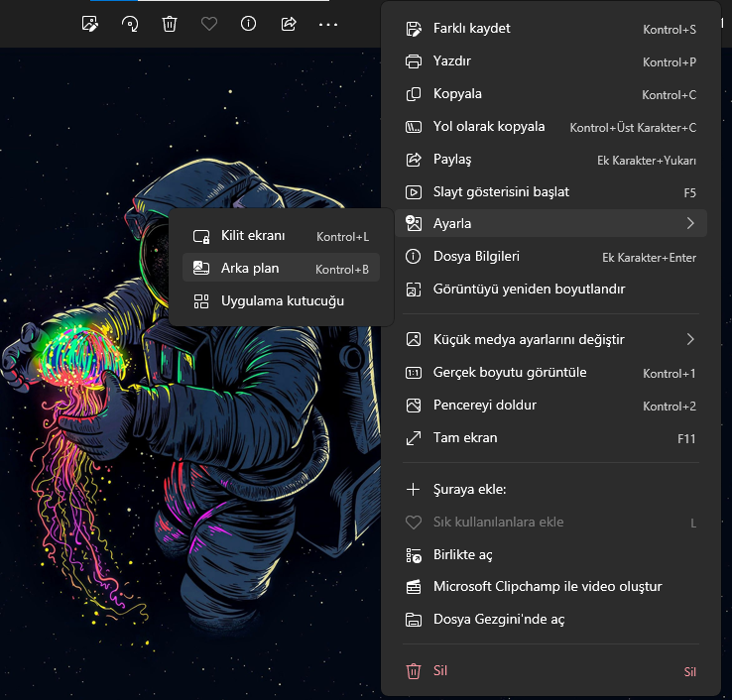Click the 1:1 icon beside Gerçek boyutu görüntüle

pyautogui.click(x=414, y=373)
